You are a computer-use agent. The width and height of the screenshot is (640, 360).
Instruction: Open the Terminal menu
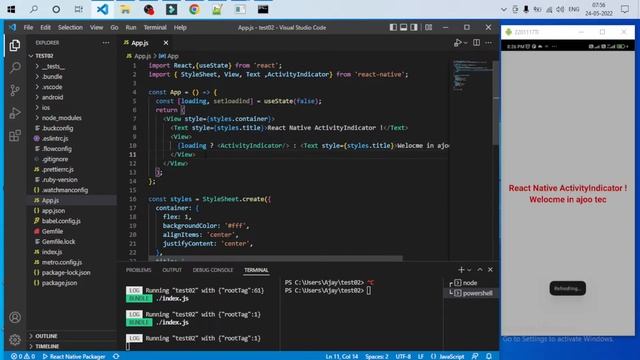click(155, 27)
